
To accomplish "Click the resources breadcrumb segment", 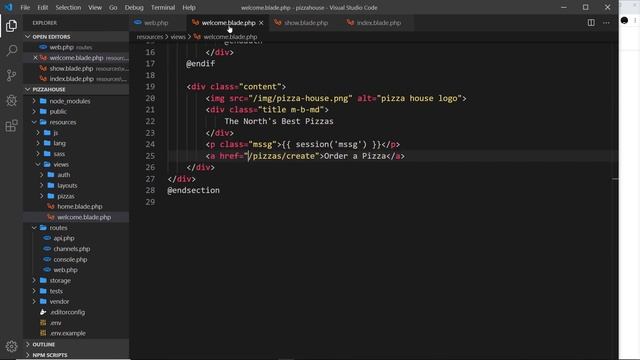I will 150,37.
